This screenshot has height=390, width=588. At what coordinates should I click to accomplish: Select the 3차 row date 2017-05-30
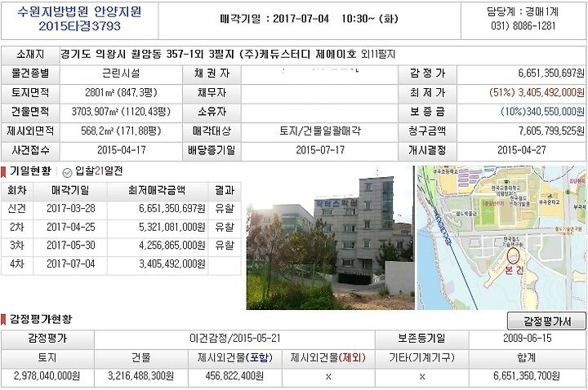(70, 246)
